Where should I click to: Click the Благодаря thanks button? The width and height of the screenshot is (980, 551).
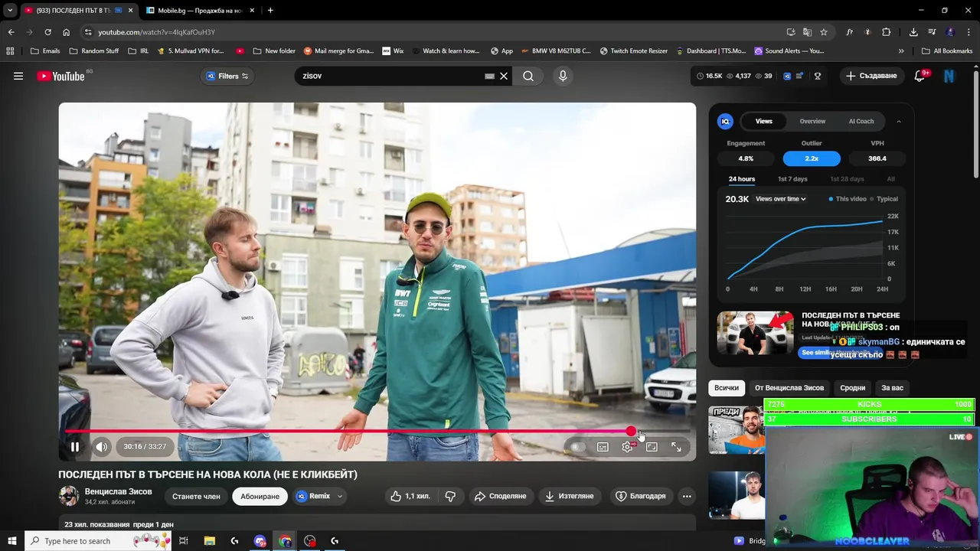tap(641, 496)
